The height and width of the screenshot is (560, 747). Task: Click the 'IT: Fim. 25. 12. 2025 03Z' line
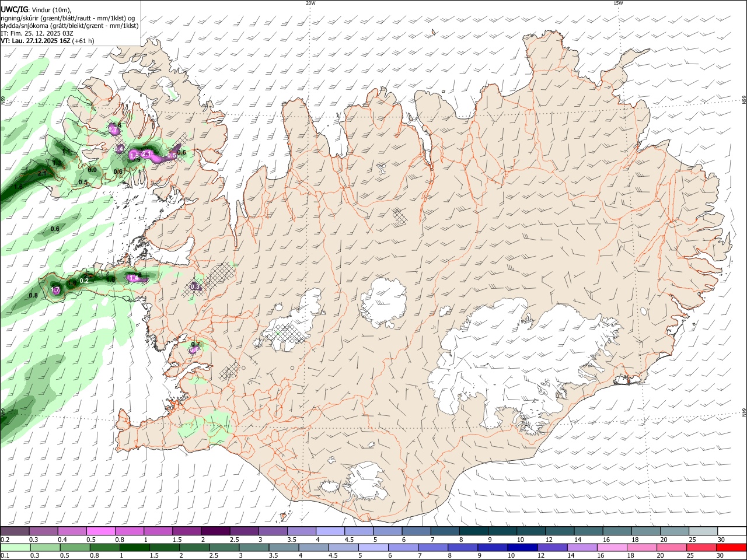[37, 33]
